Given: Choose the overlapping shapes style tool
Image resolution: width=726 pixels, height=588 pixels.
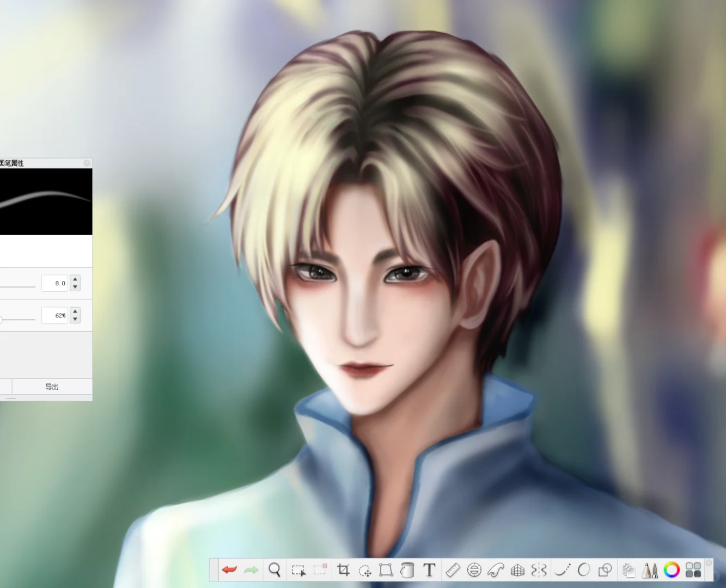Looking at the screenshot, I should pos(605,570).
